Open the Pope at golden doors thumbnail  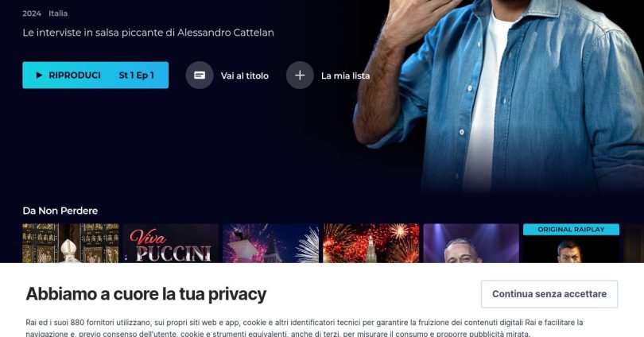71,243
